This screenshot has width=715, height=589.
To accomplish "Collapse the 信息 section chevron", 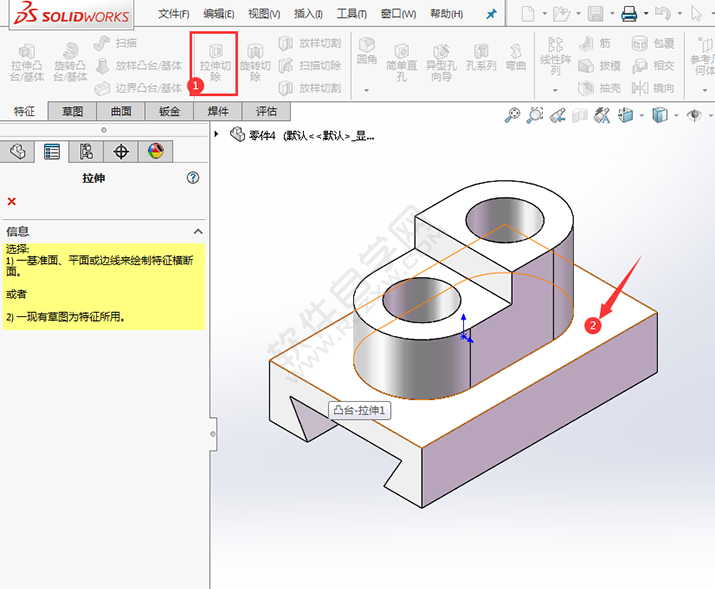I will 198,232.
